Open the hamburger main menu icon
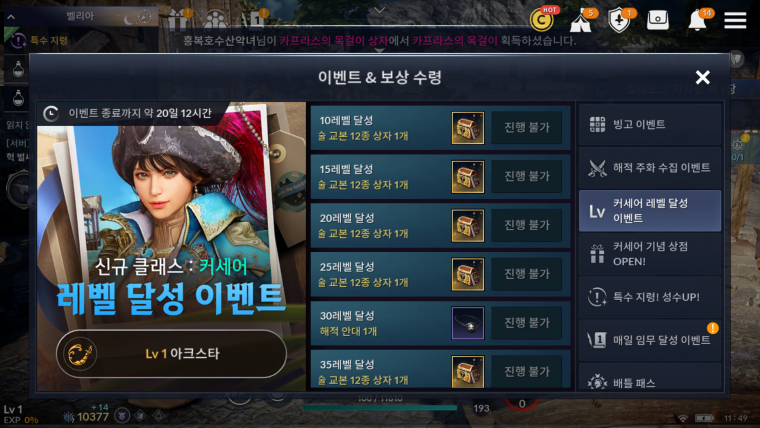760x428 pixels. click(x=735, y=20)
